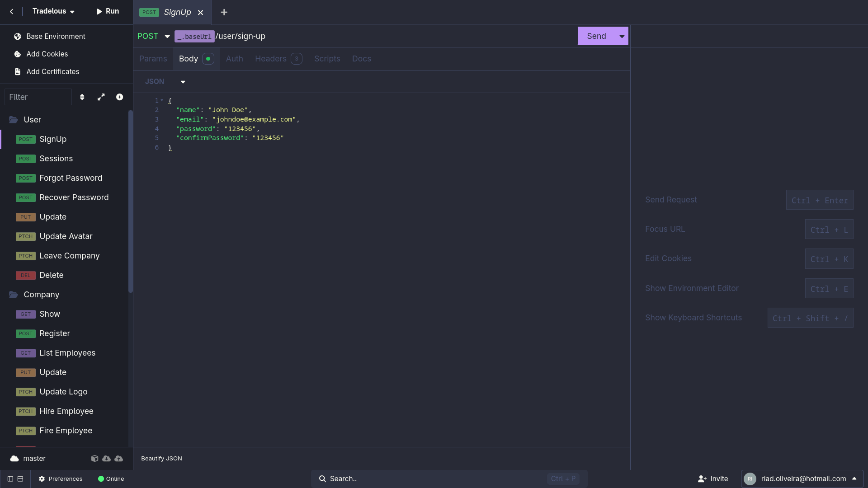868x488 pixels.
Task: Focus the Filter input field
Action: tap(38, 97)
